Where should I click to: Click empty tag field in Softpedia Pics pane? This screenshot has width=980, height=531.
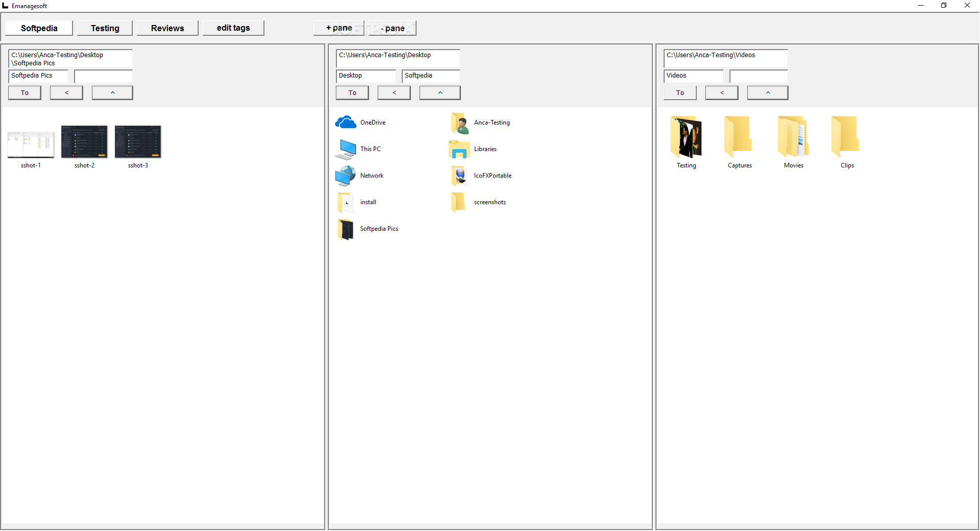pos(104,76)
